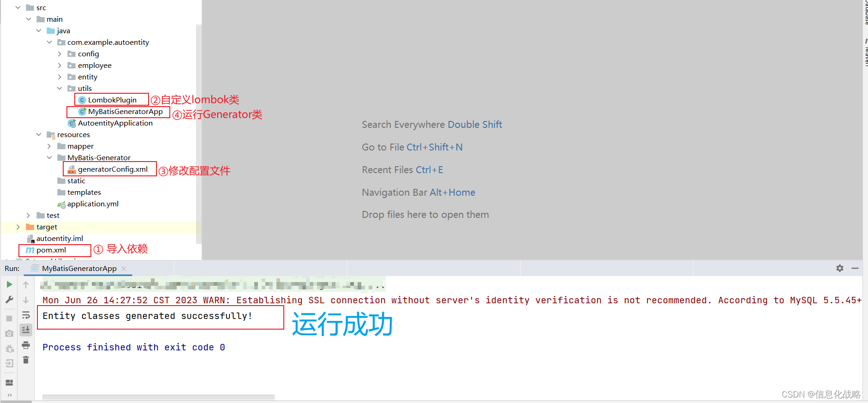The width and height of the screenshot is (868, 403).
Task: Hide the Run tool window
Action: click(855, 268)
